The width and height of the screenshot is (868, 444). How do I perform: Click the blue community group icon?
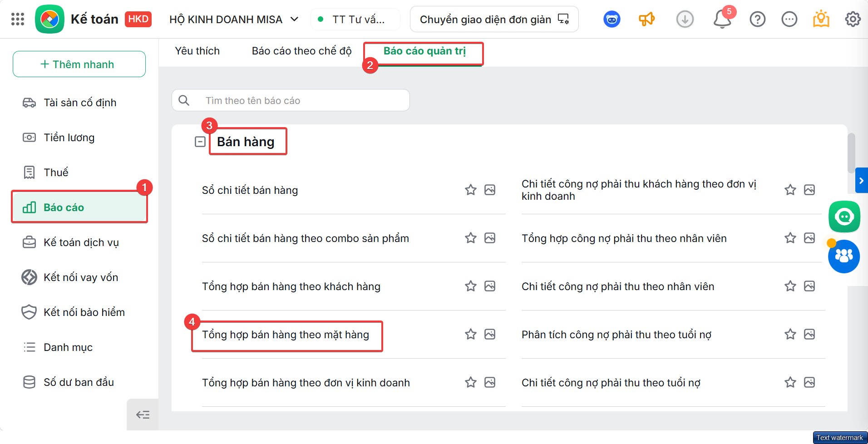click(x=844, y=257)
